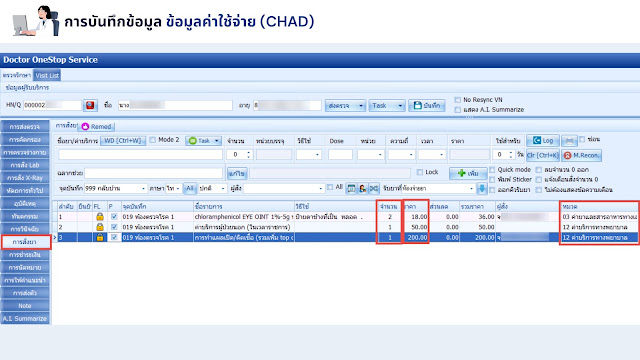Open the การสั่ง Lab sidebar menu
This screenshot has width=640, height=360.
click(x=25, y=165)
